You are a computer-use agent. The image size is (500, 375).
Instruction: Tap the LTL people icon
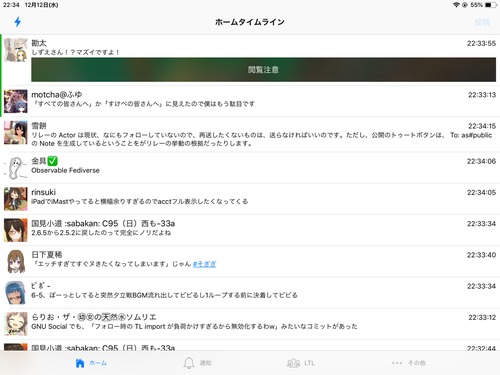coord(293,363)
